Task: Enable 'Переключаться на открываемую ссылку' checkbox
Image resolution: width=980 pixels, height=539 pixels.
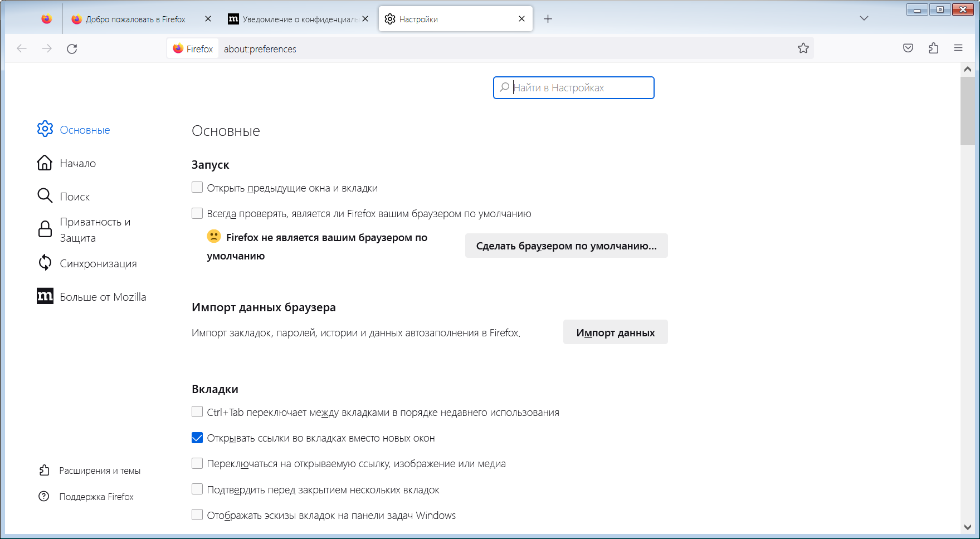Action: [197, 463]
